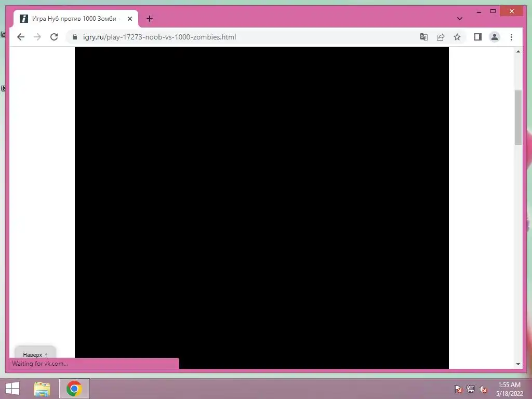Go back to the previous page
532x399 pixels.
21,37
